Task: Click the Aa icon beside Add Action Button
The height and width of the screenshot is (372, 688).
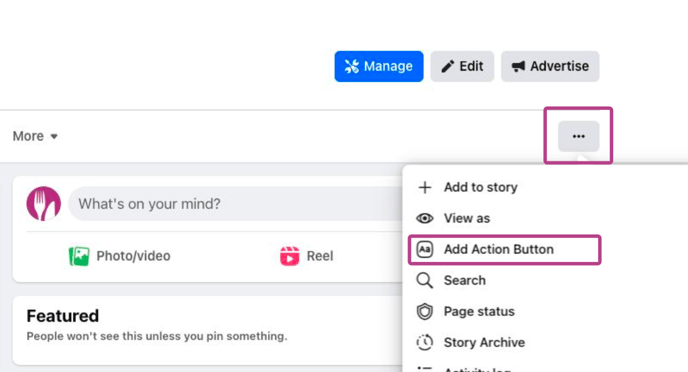Action: (425, 249)
